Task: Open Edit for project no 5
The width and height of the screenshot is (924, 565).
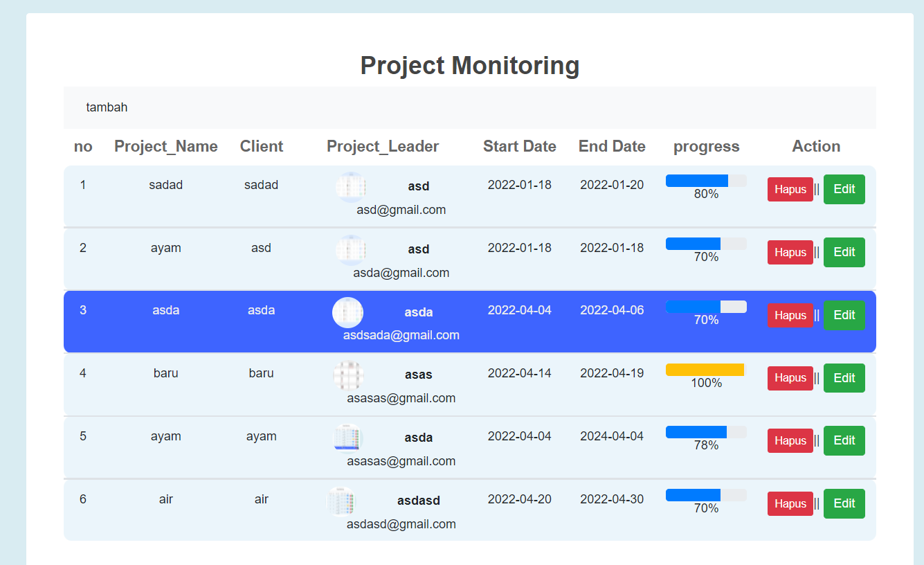Action: click(x=844, y=440)
